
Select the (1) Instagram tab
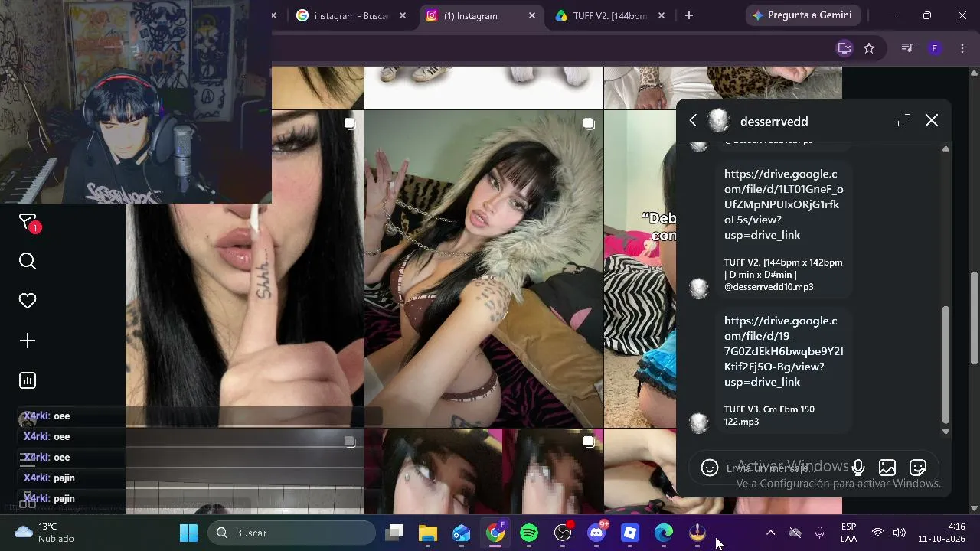481,15
